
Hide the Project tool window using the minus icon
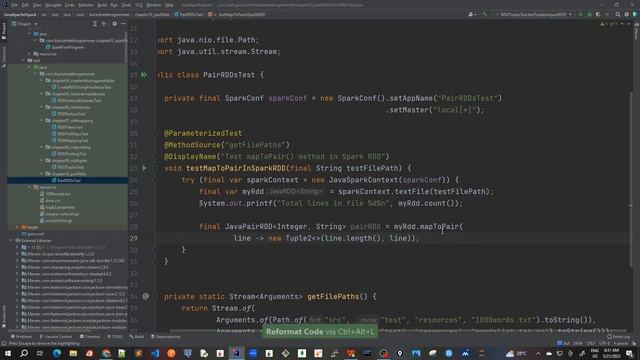(123, 24)
